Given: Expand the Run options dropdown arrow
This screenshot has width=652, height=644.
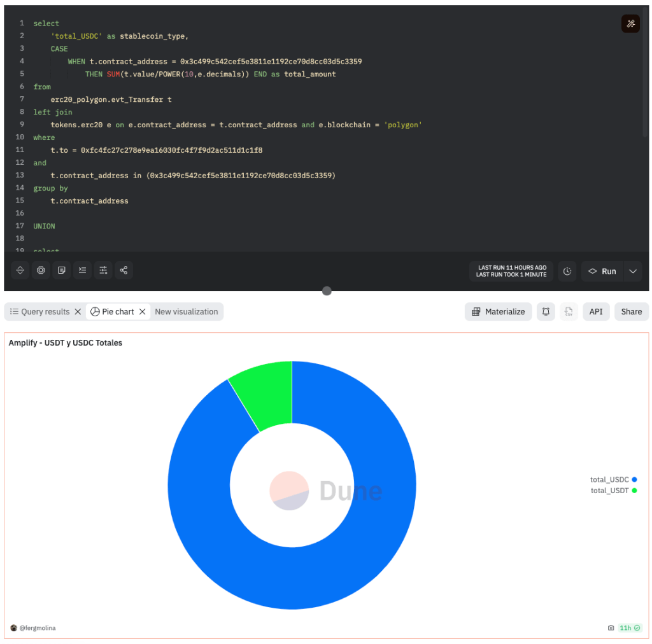Looking at the screenshot, I should tap(633, 271).
